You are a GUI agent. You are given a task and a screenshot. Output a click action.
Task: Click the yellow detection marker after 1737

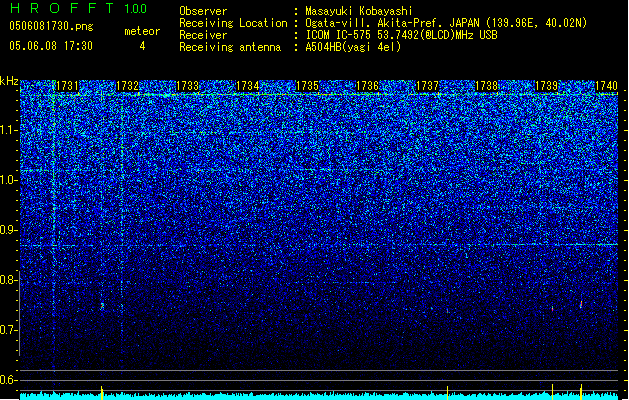pos(447,393)
